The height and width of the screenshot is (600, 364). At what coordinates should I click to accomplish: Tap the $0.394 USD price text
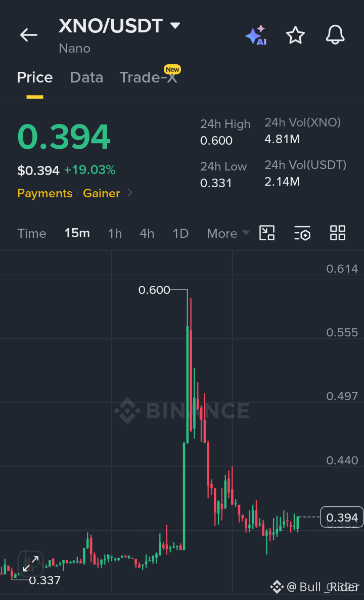38,170
